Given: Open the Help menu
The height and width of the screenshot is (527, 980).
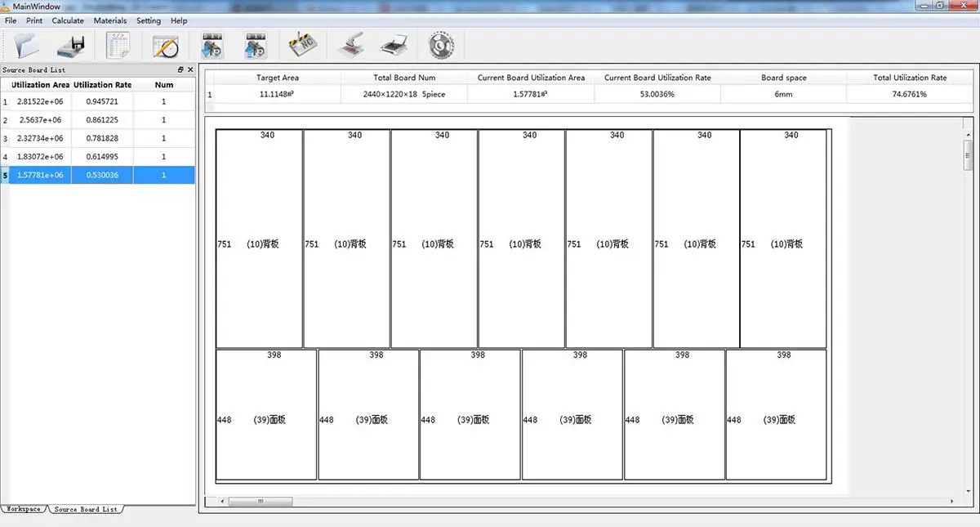Looking at the screenshot, I should 179,20.
